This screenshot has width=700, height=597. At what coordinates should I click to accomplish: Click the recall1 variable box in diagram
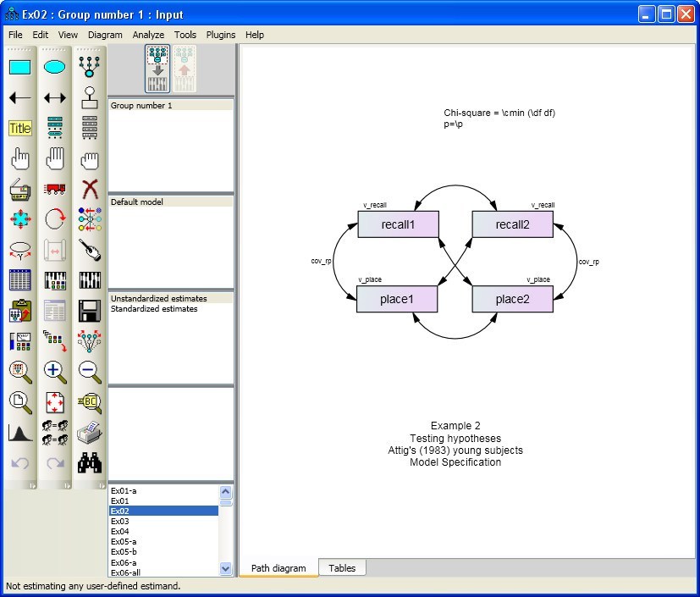tap(398, 224)
